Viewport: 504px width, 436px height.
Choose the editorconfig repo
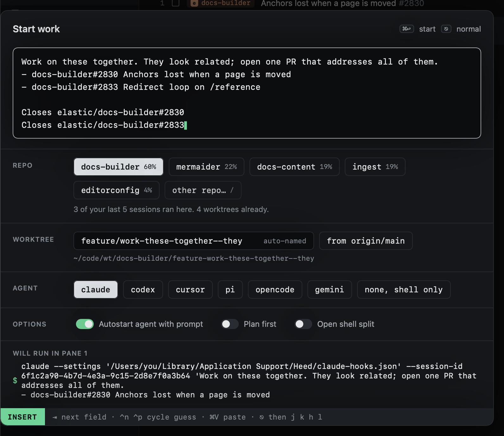tap(117, 190)
